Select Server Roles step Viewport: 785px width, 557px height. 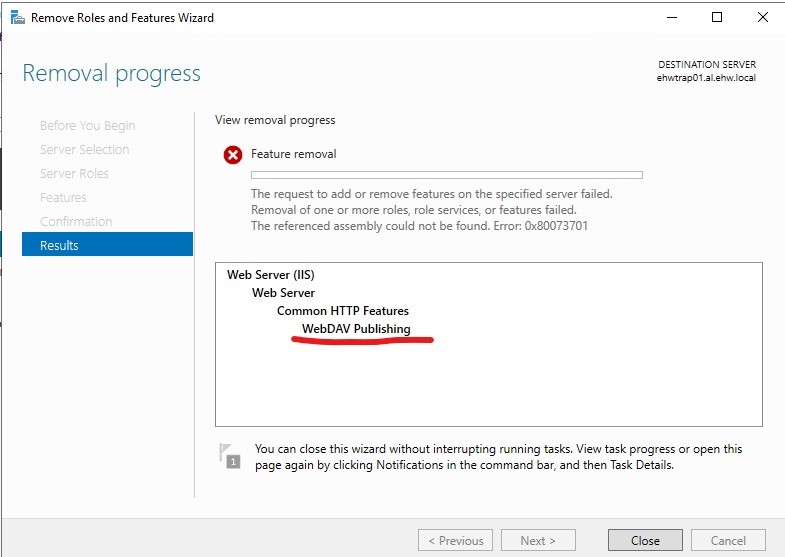(x=74, y=174)
